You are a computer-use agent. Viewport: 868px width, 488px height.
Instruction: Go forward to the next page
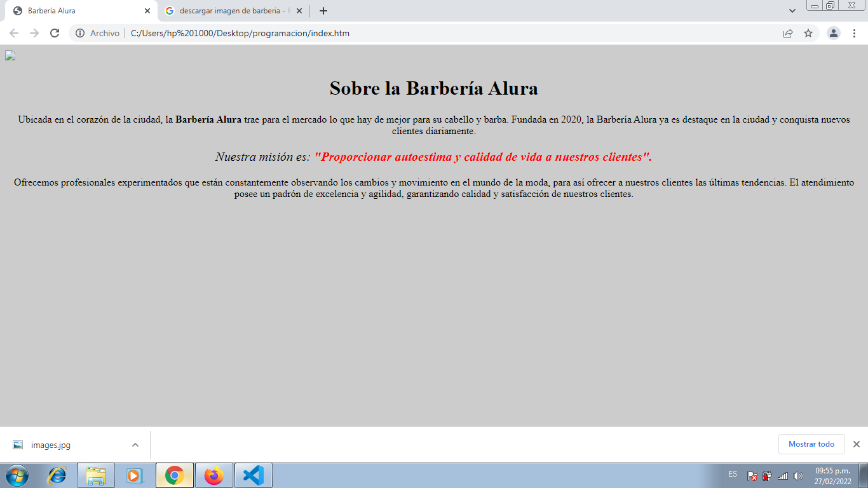tap(34, 33)
